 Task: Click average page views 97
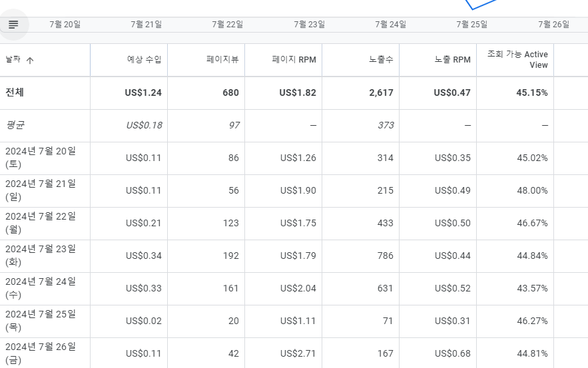pos(234,125)
